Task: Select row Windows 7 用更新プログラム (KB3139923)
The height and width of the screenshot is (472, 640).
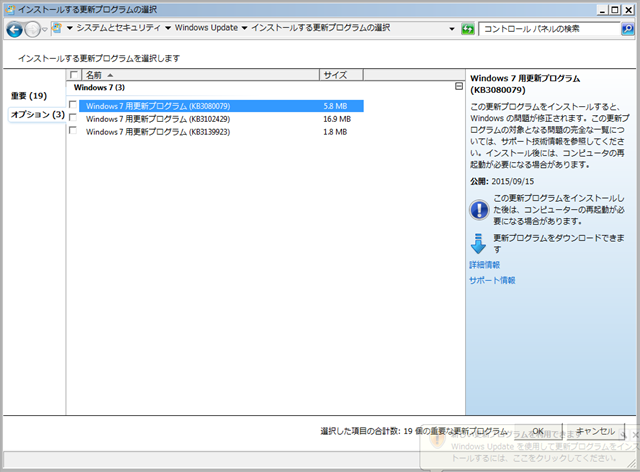Action: (x=221, y=132)
